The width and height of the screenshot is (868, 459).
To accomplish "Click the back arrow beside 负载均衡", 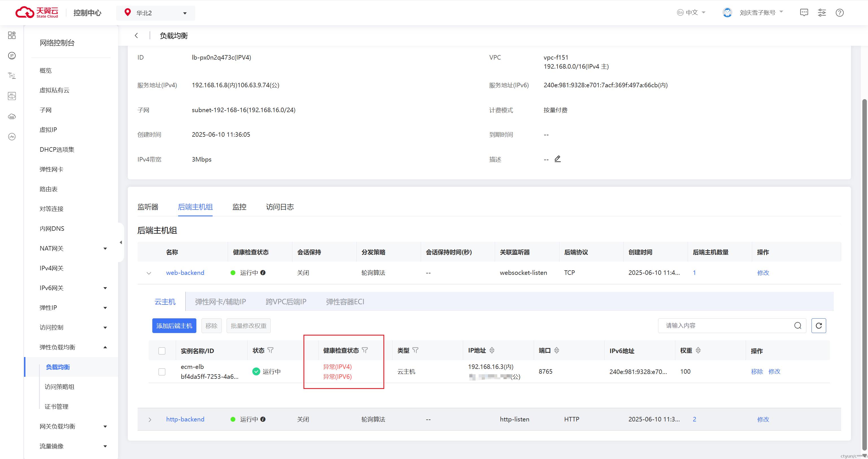I will (136, 36).
